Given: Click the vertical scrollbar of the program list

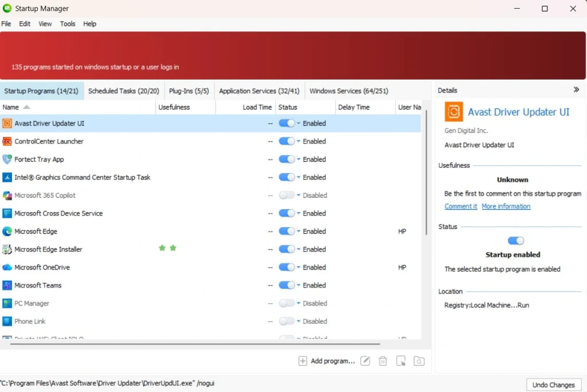Looking at the screenshot, I should 426,173.
